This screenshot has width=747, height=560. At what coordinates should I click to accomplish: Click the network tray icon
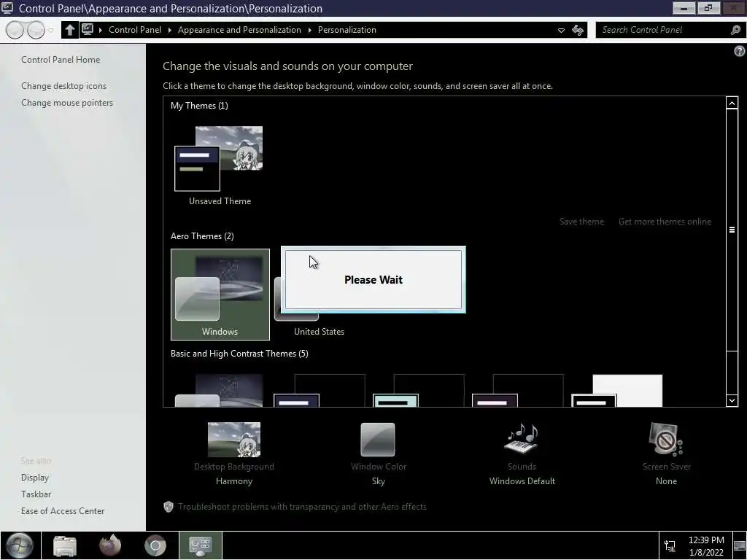pyautogui.click(x=670, y=546)
